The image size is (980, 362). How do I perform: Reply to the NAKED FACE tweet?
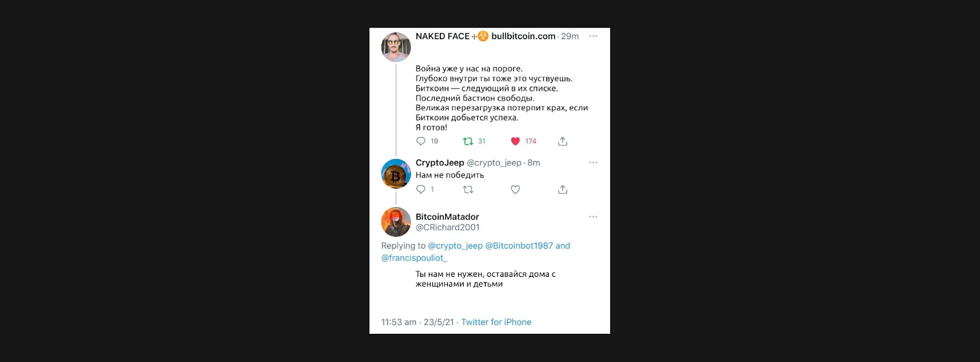[x=421, y=141]
